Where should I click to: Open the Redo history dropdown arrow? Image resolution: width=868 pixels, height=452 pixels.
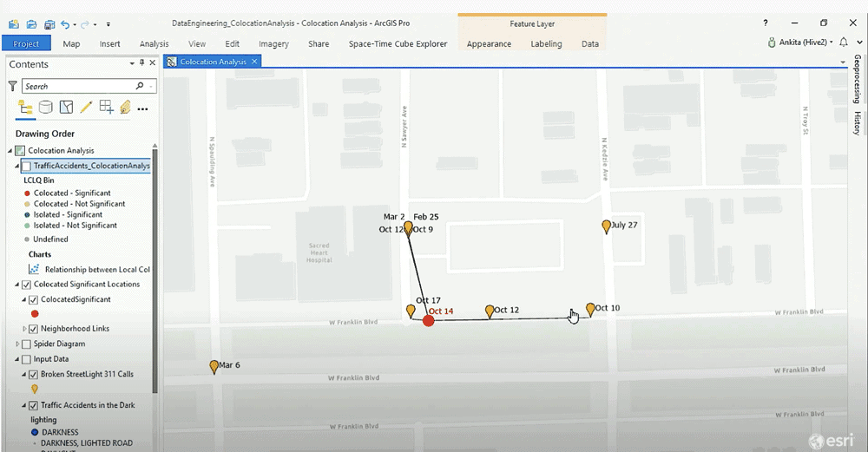click(x=95, y=24)
